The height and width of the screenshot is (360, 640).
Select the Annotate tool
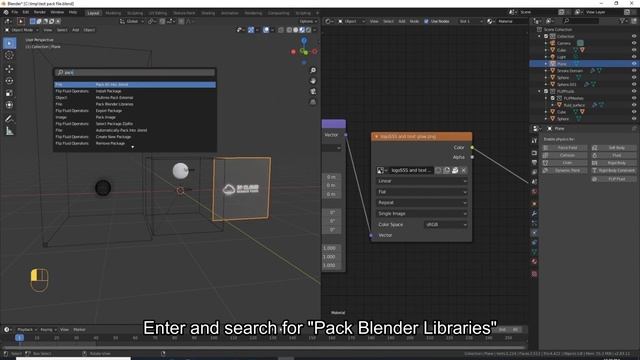[9, 119]
